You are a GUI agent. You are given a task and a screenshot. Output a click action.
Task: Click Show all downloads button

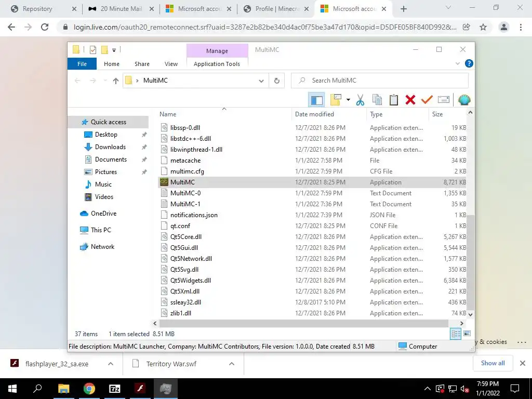pyautogui.click(x=493, y=363)
